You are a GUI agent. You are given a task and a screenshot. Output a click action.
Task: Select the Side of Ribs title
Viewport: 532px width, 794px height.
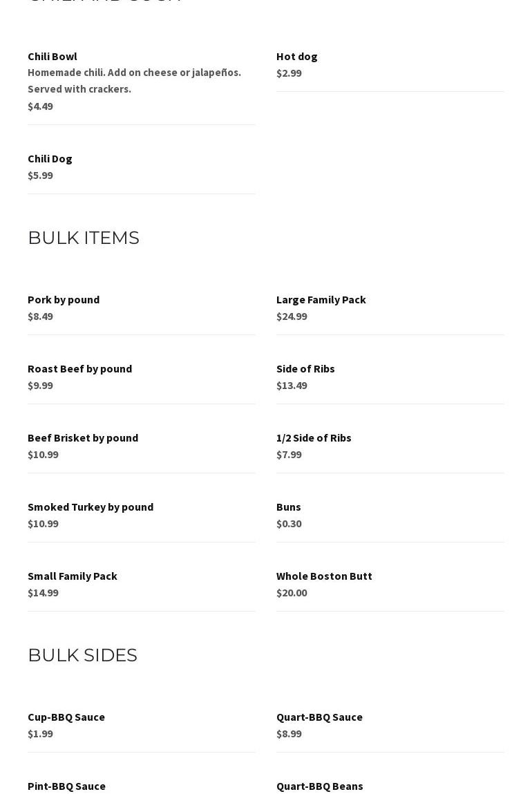(x=305, y=368)
